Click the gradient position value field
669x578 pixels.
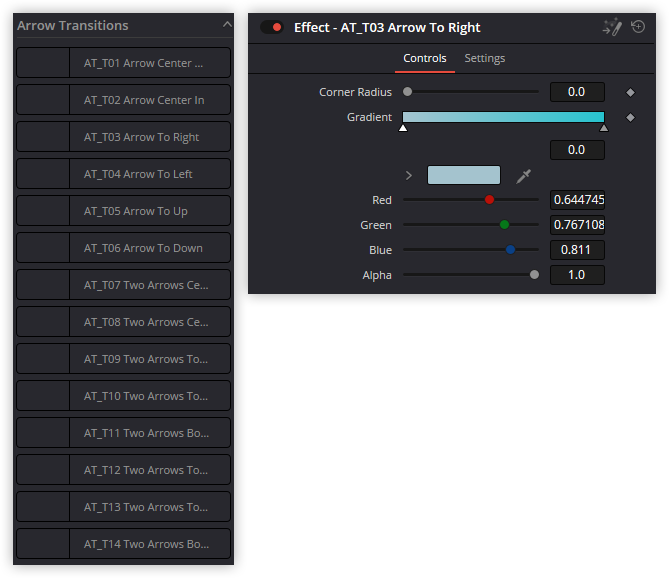(x=577, y=150)
